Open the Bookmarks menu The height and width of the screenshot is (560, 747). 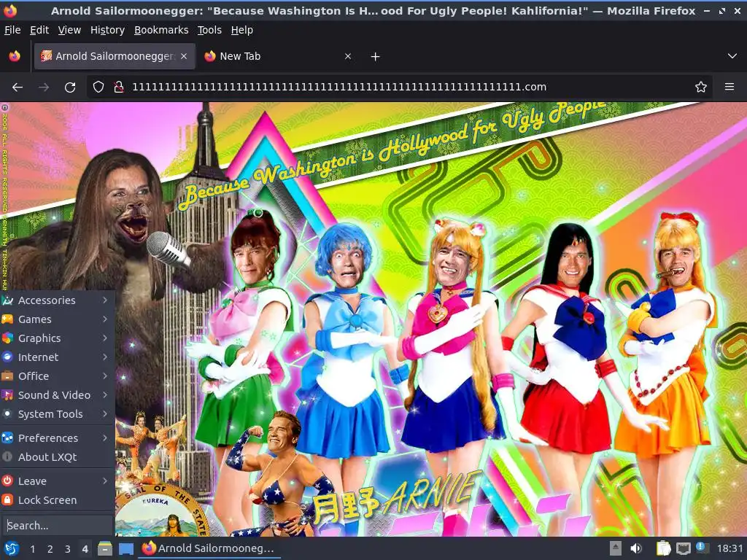coord(161,30)
